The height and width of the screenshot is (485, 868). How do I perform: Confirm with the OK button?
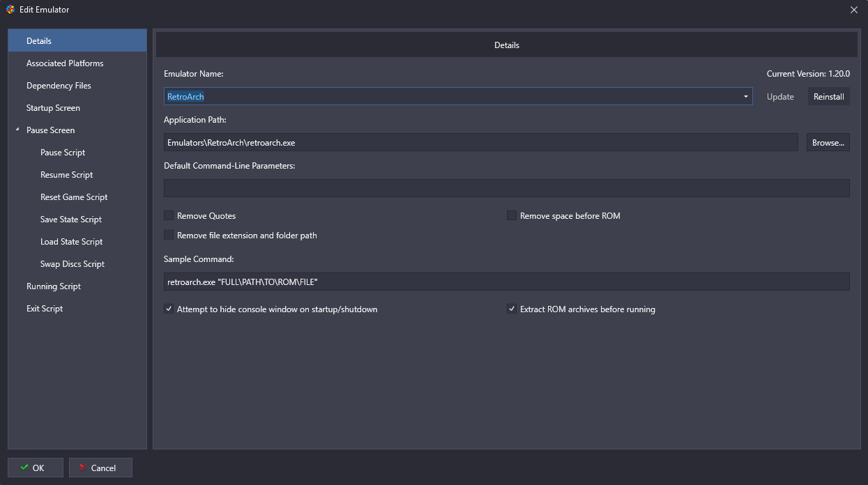[36, 468]
